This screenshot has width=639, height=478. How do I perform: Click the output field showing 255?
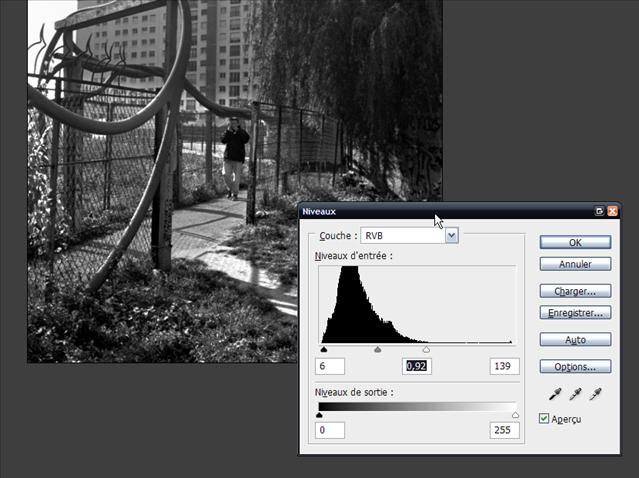pos(505,430)
